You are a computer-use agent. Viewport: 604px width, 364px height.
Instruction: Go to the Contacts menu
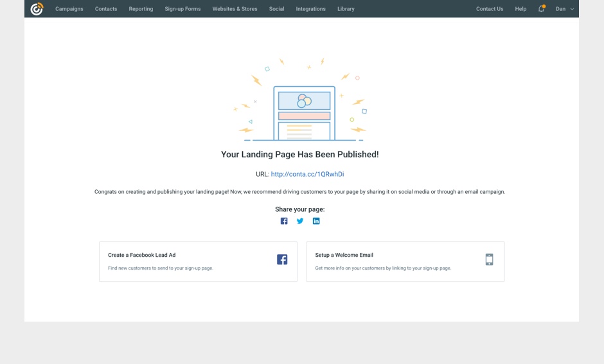pos(106,9)
